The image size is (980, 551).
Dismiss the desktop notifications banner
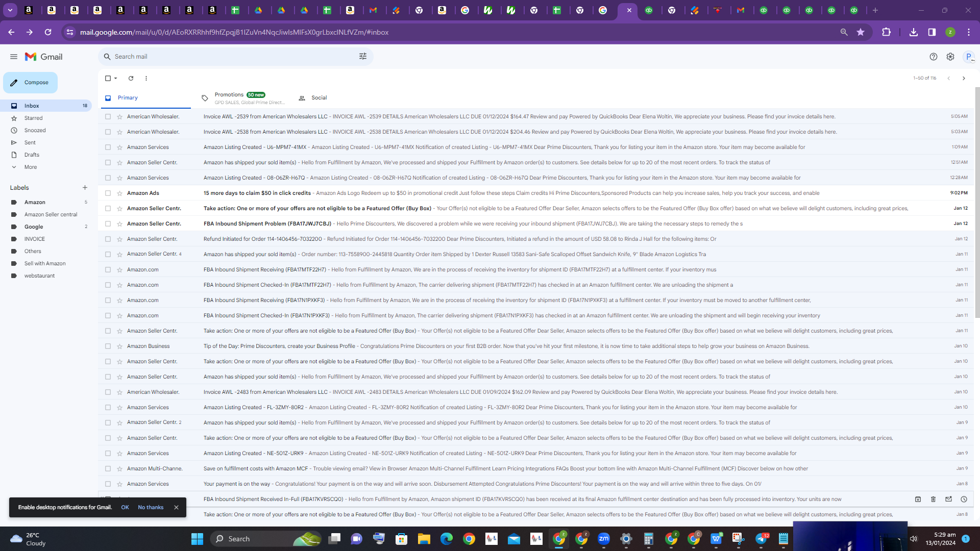(x=176, y=507)
